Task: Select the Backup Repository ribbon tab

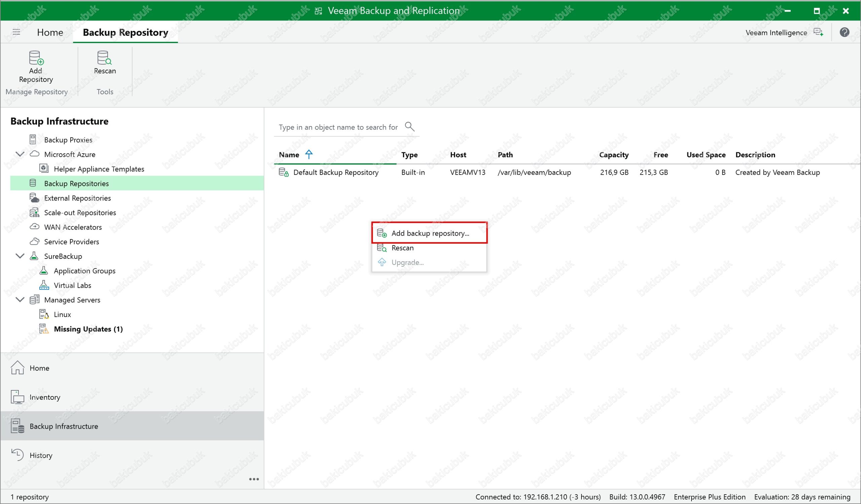Action: coord(125,32)
